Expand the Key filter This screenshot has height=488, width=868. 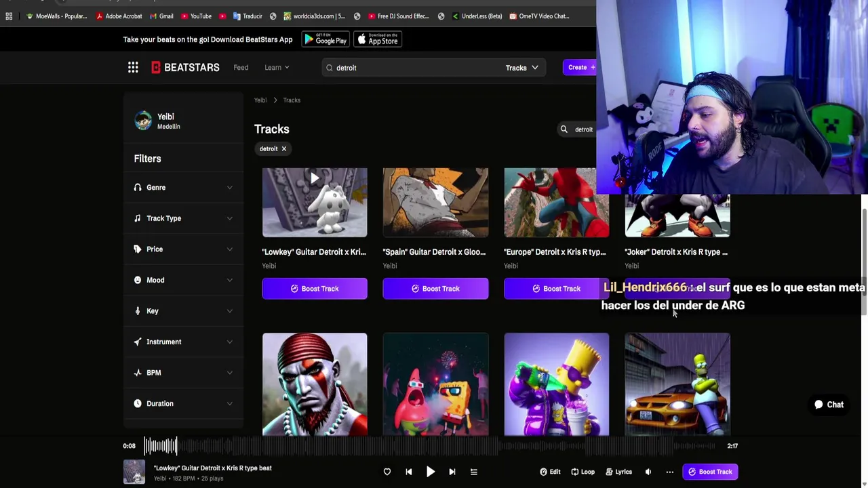pyautogui.click(x=183, y=311)
